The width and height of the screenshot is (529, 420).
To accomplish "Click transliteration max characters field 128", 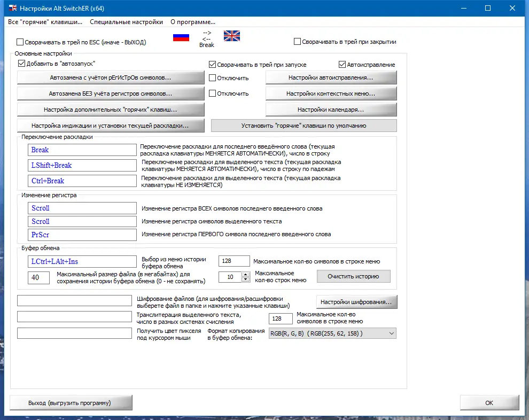I will click(x=281, y=318).
